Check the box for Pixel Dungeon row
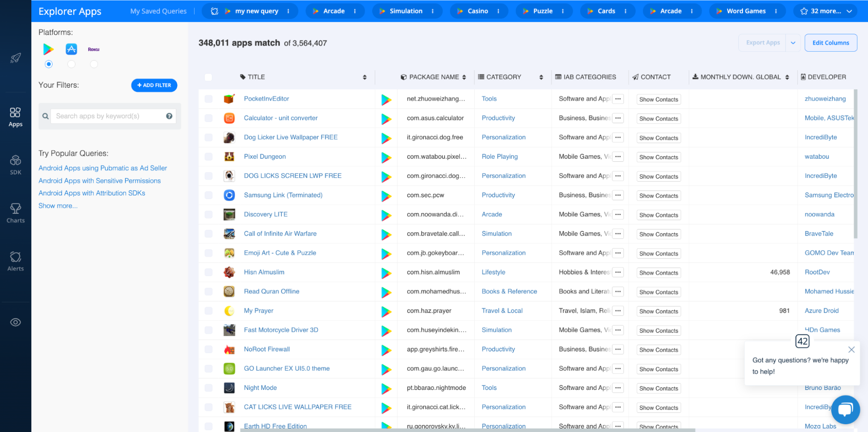868x432 pixels. 208,157
